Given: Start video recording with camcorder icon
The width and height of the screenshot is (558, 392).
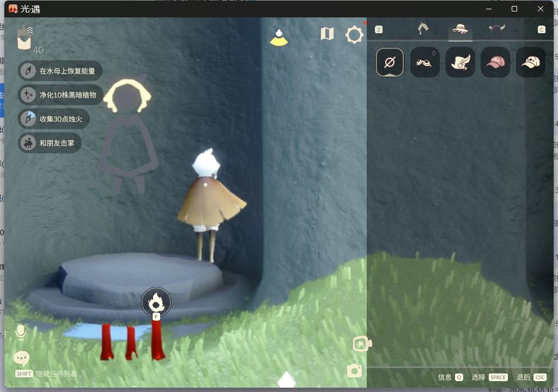Looking at the screenshot, I should pos(362,344).
